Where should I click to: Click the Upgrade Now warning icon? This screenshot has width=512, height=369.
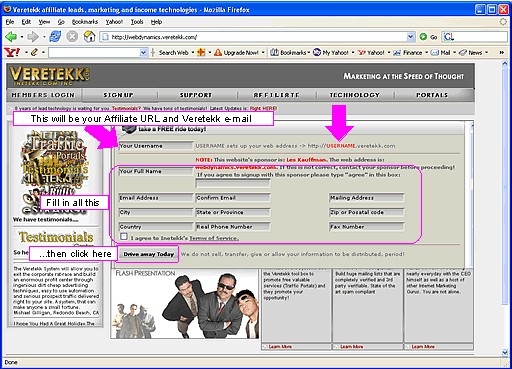tap(218, 53)
